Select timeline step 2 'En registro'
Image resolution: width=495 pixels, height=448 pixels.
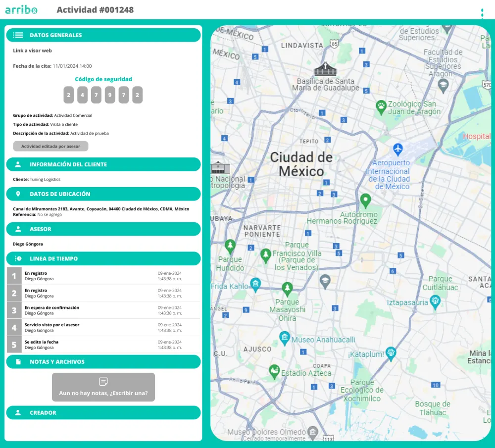click(103, 293)
